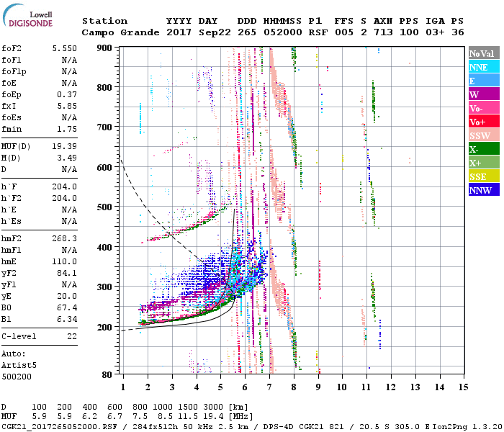Click the foF1 parameter label
The image size is (504, 432).
point(12,60)
